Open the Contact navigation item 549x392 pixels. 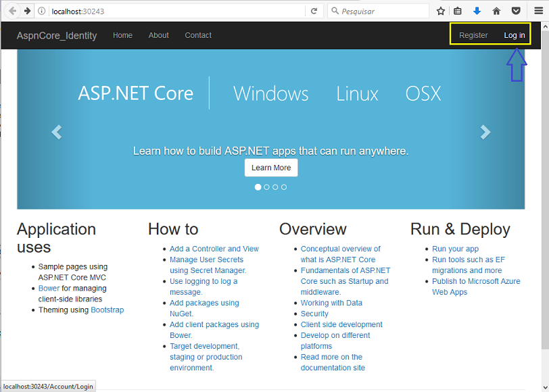click(x=198, y=35)
